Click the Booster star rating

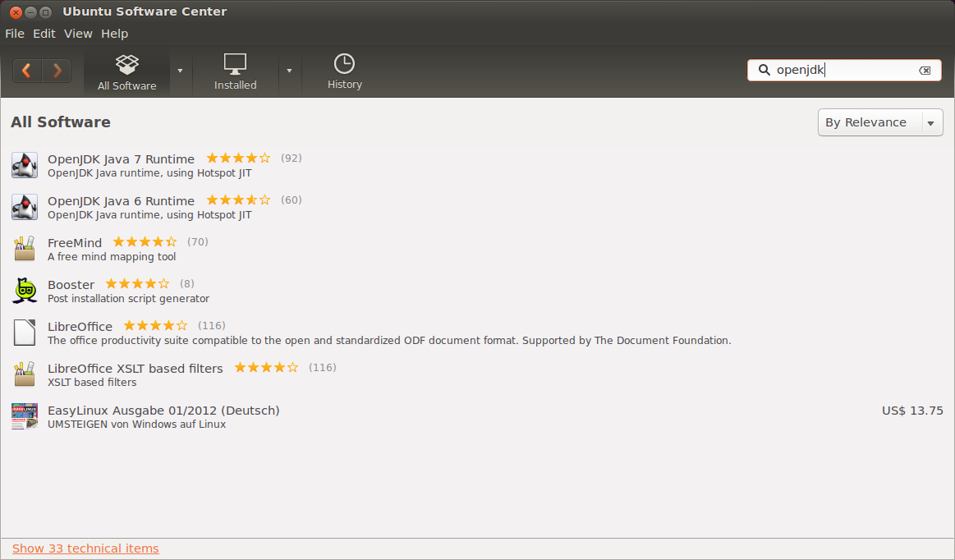coord(138,284)
